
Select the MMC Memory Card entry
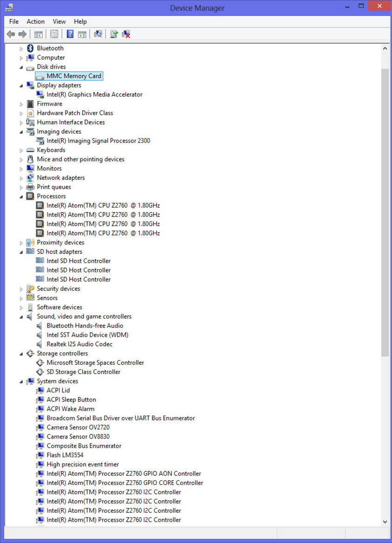(69, 76)
